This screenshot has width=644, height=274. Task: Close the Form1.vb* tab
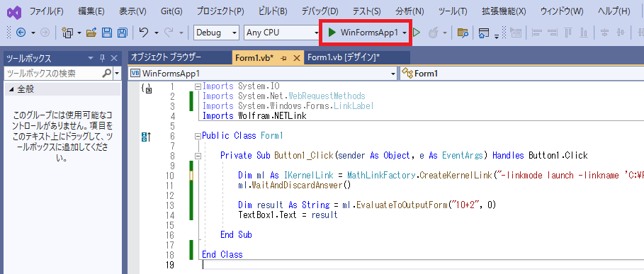pyautogui.click(x=297, y=58)
